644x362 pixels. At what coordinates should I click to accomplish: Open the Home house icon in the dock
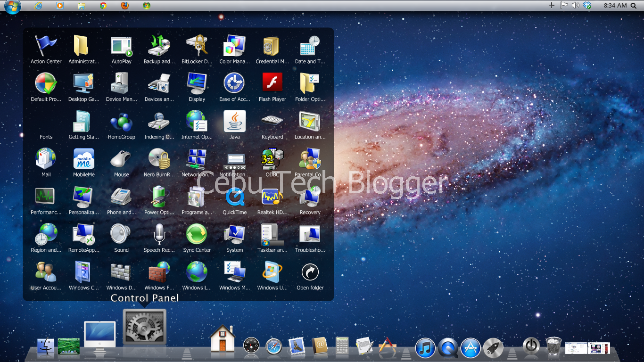(223, 338)
